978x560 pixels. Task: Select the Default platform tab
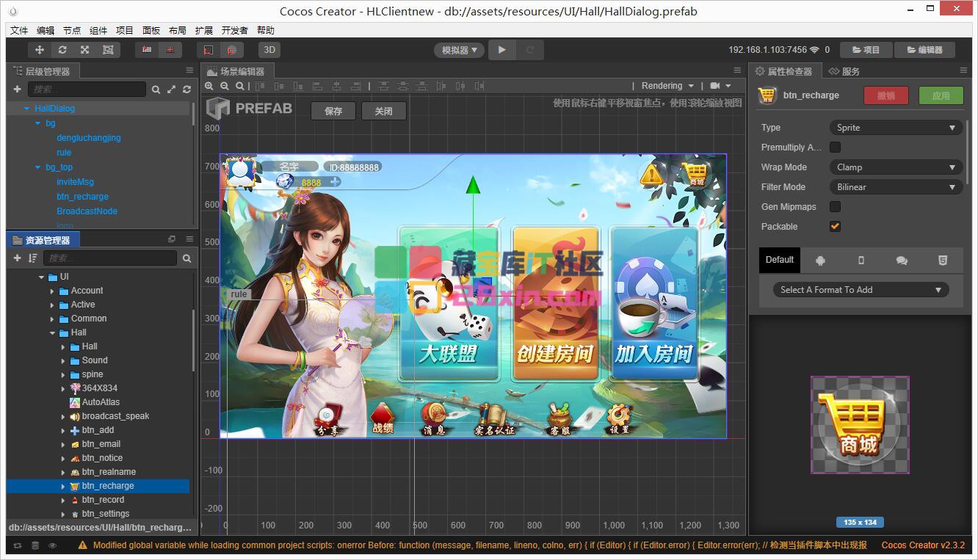[x=780, y=260]
